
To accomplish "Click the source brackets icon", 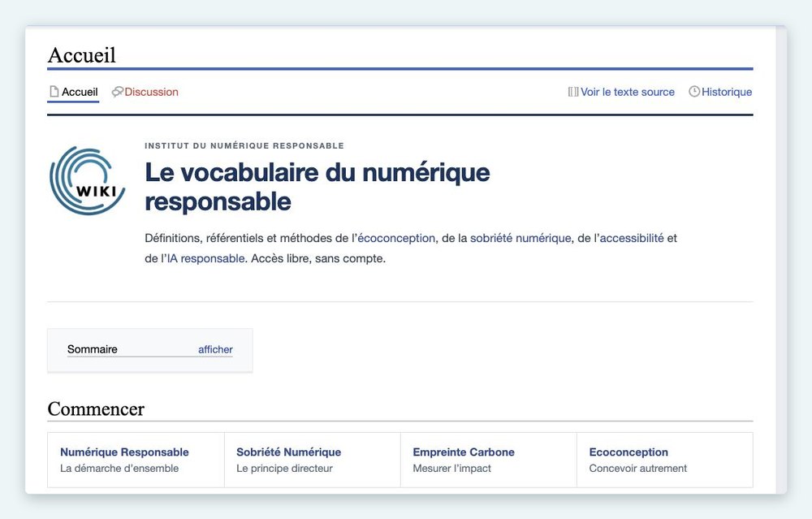I will (x=572, y=92).
